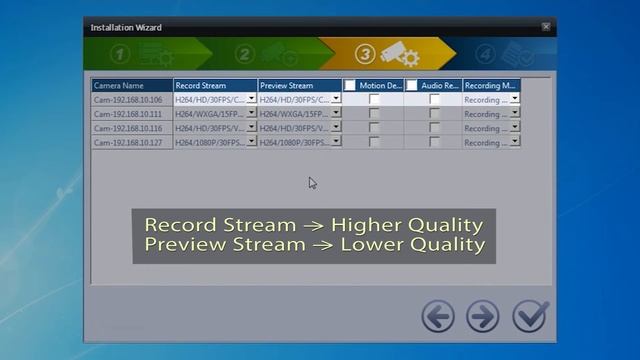
Task: Click the Record Stream column header
Action: point(216,85)
